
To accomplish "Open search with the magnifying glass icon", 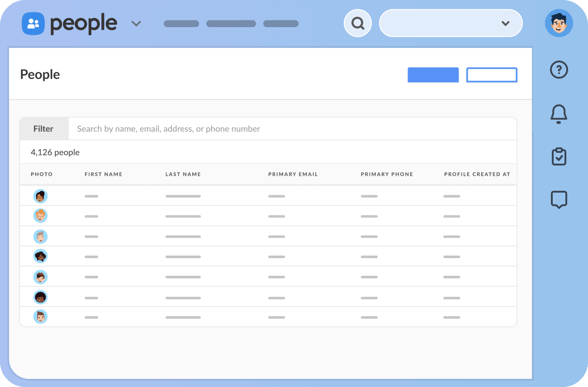I will click(357, 23).
